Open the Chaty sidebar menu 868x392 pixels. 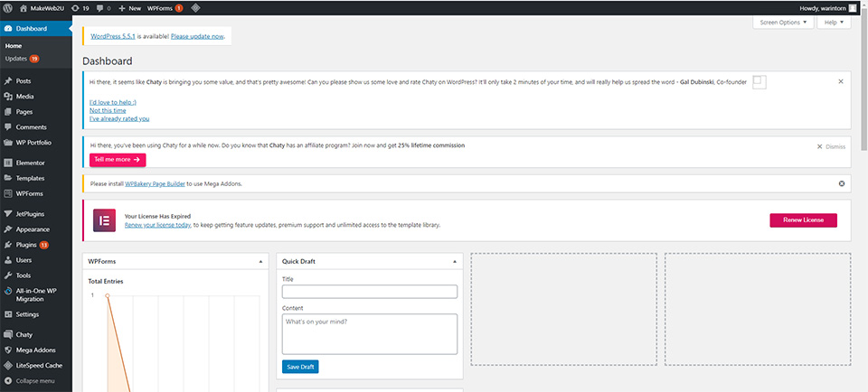point(24,334)
